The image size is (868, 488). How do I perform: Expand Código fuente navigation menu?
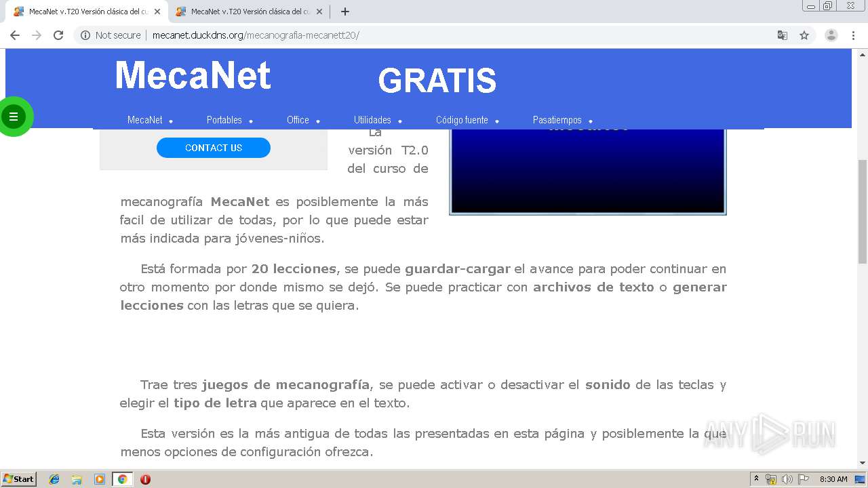click(x=467, y=120)
